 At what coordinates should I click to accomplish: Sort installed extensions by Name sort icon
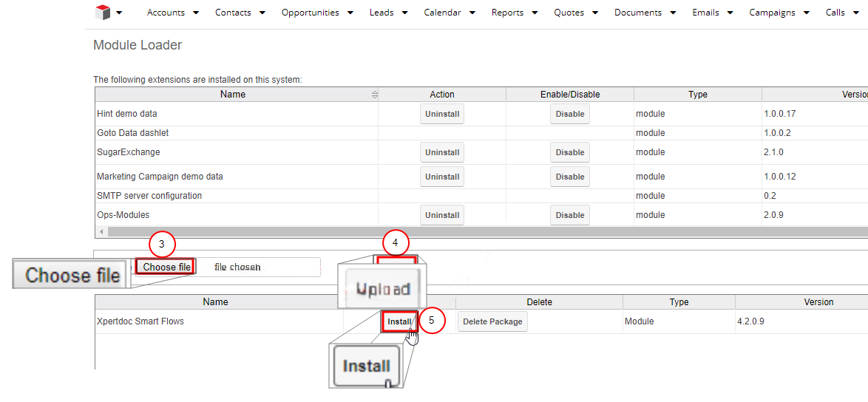[375, 95]
